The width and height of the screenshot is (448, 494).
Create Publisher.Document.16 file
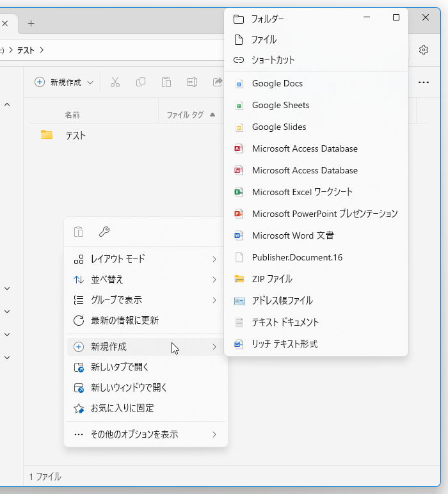click(x=316, y=257)
